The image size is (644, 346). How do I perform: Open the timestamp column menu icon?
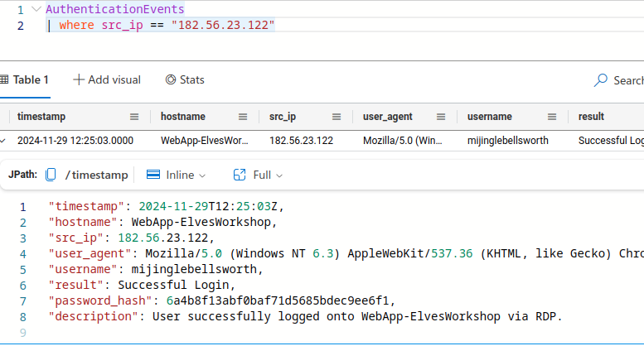tap(134, 117)
